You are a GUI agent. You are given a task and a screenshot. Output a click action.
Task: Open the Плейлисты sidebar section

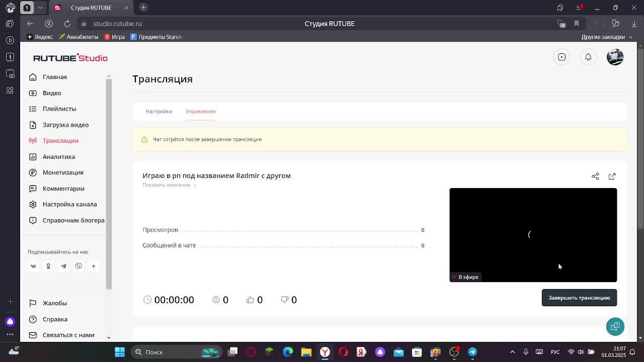pyautogui.click(x=59, y=109)
